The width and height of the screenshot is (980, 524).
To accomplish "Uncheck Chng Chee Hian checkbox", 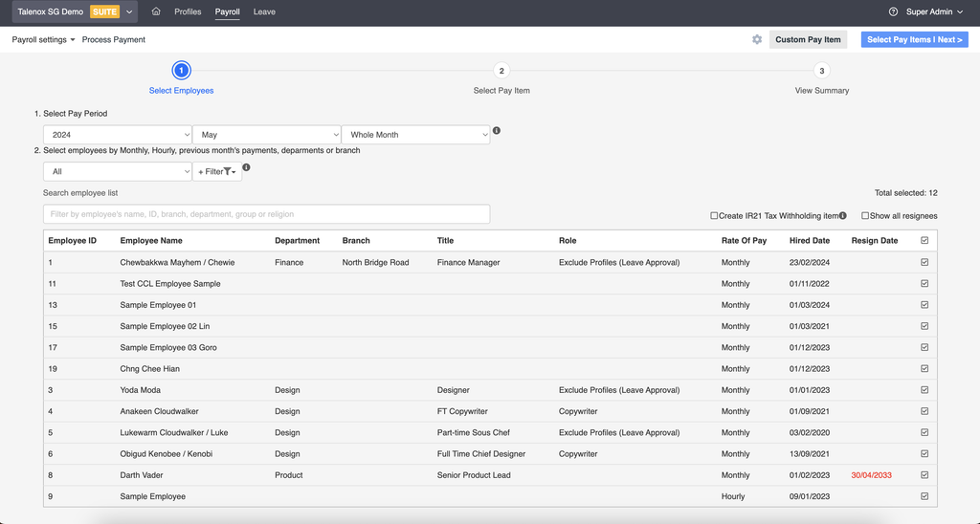I will (x=924, y=368).
